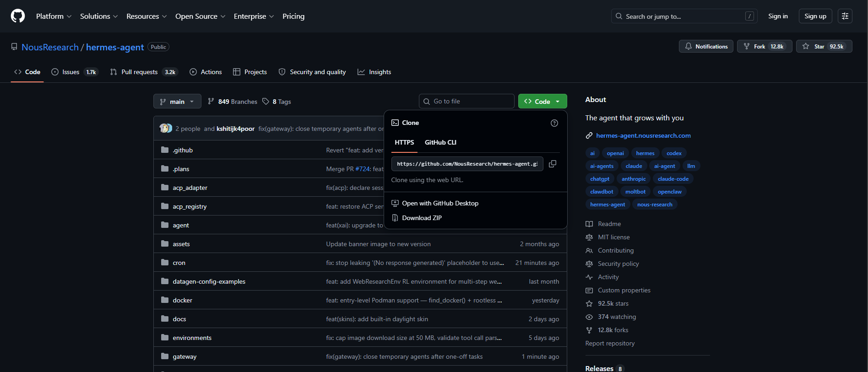This screenshot has height=372, width=868.
Task: Click the Search or jump to field
Action: (684, 16)
